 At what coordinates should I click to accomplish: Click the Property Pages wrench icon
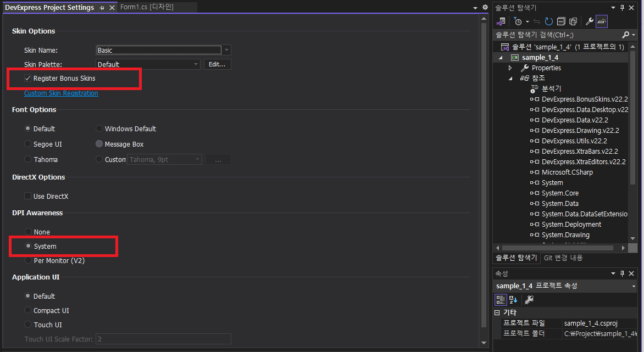pos(529,300)
